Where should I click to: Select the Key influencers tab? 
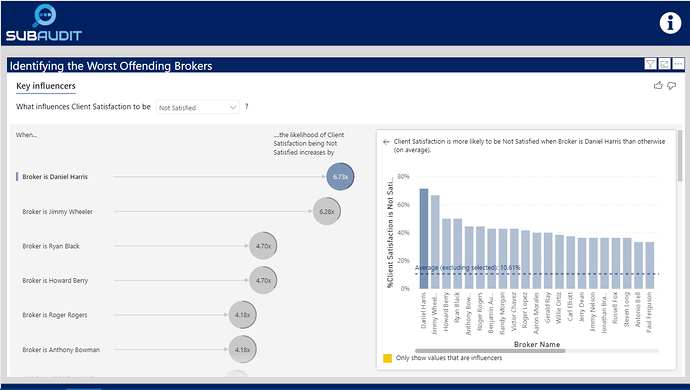coord(46,86)
